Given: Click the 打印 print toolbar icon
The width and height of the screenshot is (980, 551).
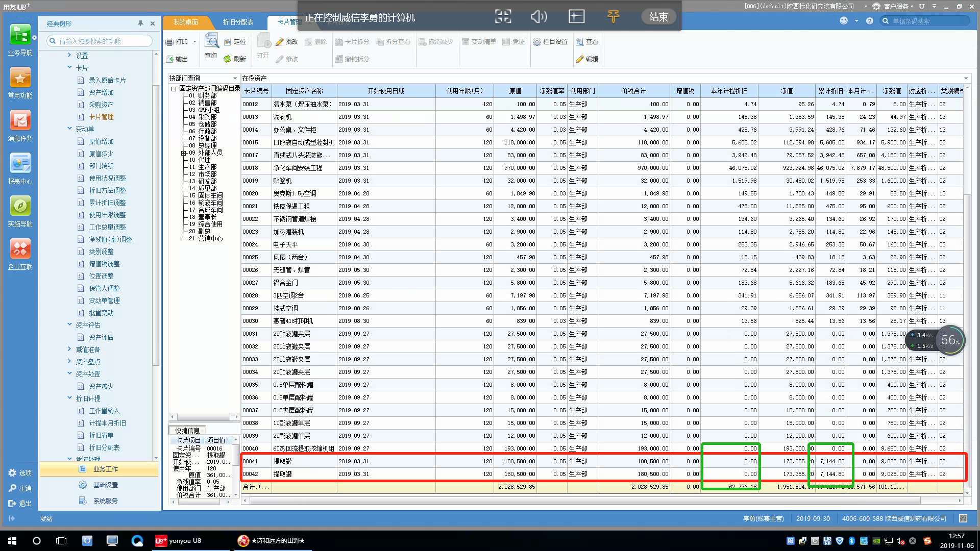Looking at the screenshot, I should click(169, 42).
